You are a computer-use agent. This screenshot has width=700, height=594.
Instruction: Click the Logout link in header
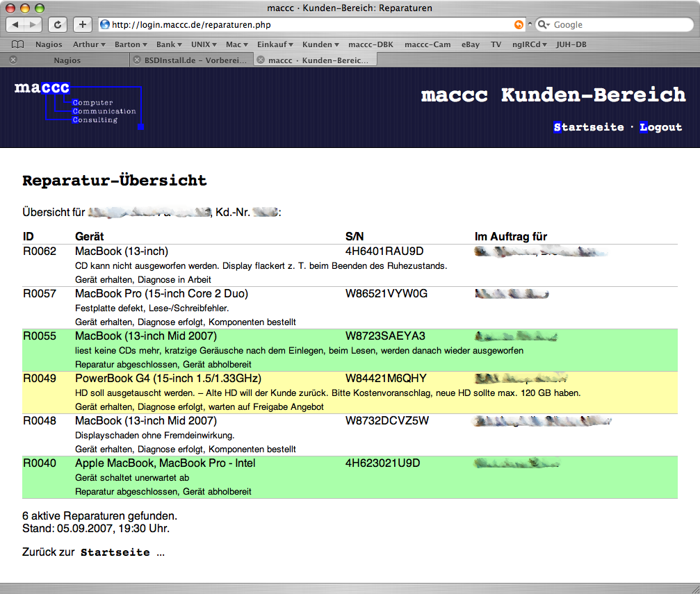coord(660,127)
